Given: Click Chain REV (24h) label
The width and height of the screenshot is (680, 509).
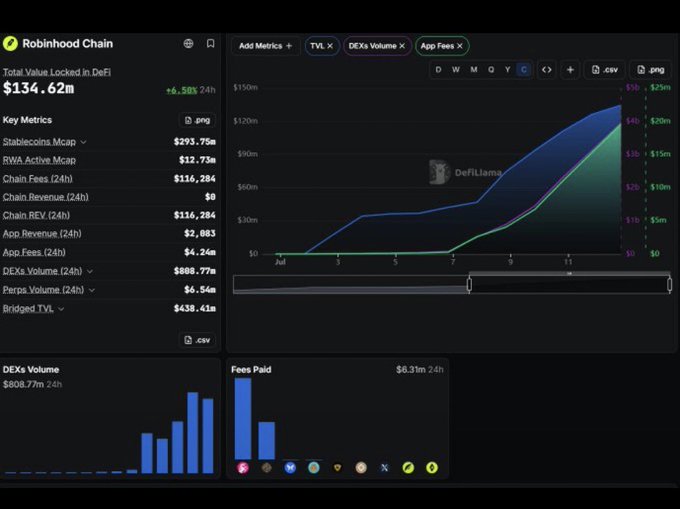Looking at the screenshot, I should 36,215.
